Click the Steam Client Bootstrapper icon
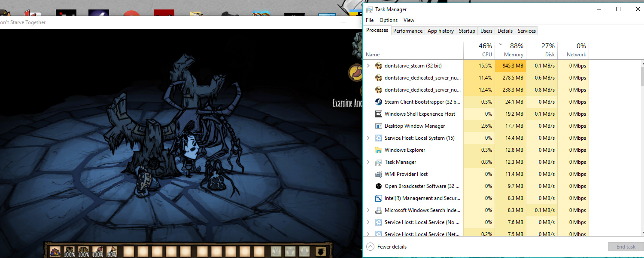The width and height of the screenshot is (644, 258). point(378,102)
